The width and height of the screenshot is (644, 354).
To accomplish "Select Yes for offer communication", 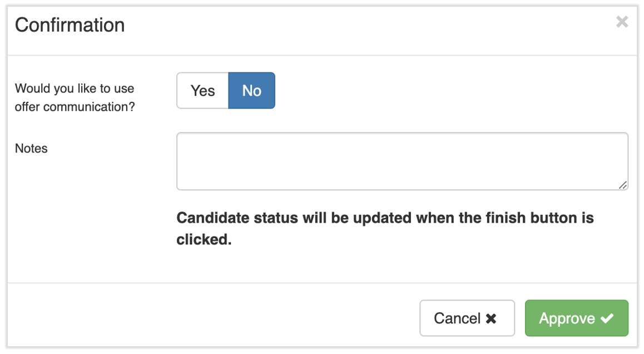I will 202,90.
